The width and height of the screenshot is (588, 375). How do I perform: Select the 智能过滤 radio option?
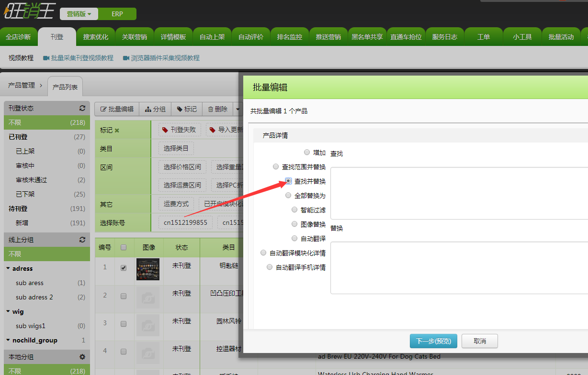click(294, 210)
